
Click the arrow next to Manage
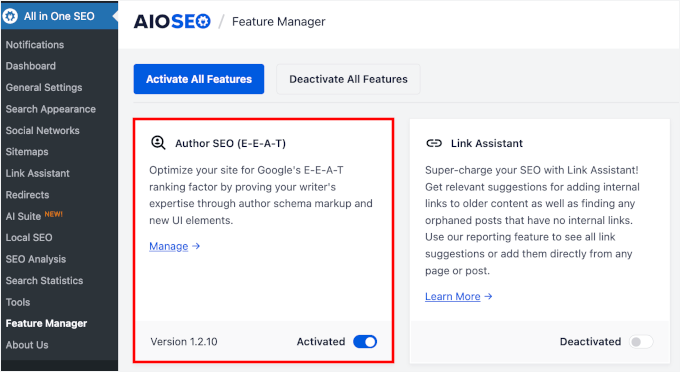tap(196, 246)
